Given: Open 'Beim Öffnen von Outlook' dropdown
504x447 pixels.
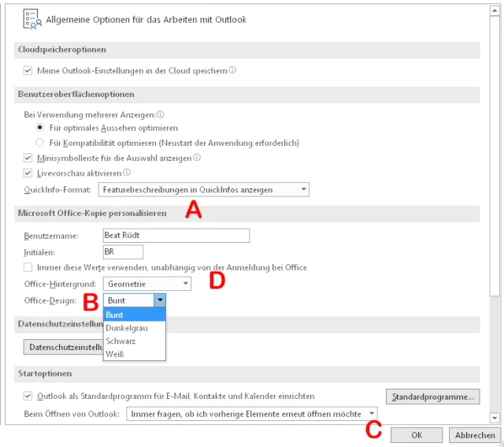Looking at the screenshot, I should tap(371, 414).
